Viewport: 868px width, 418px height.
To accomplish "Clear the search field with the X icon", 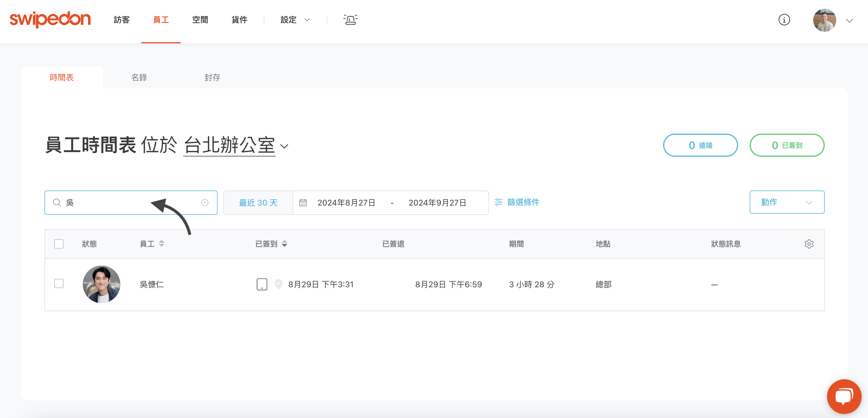I will 205,203.
